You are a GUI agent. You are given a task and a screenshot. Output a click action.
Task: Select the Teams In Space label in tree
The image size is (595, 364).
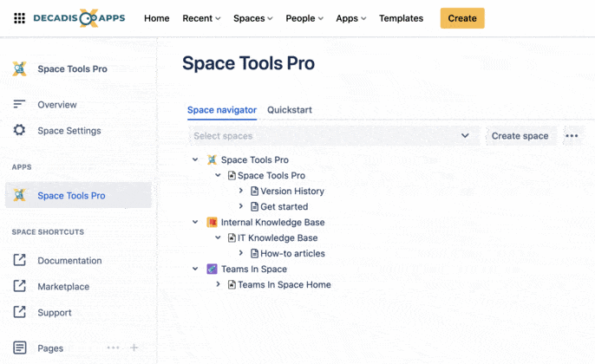click(254, 270)
